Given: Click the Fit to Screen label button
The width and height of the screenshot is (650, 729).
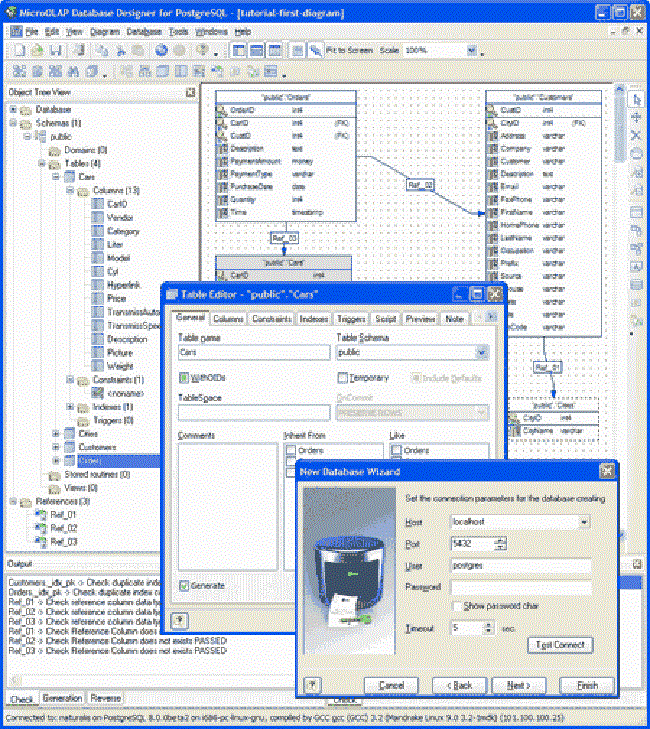Looking at the screenshot, I should tap(349, 50).
